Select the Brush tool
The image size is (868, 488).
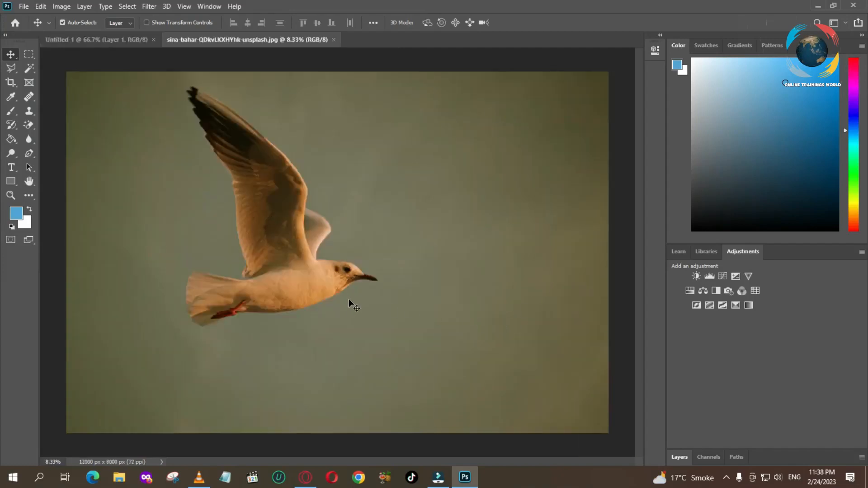tap(11, 111)
